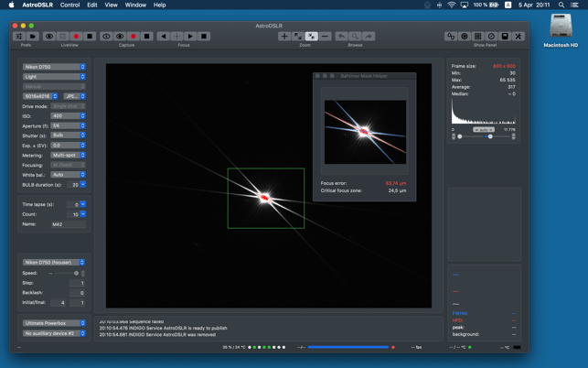The height and width of the screenshot is (368, 588).
Task: Open the Light frame type dropdown
Action: 54,77
